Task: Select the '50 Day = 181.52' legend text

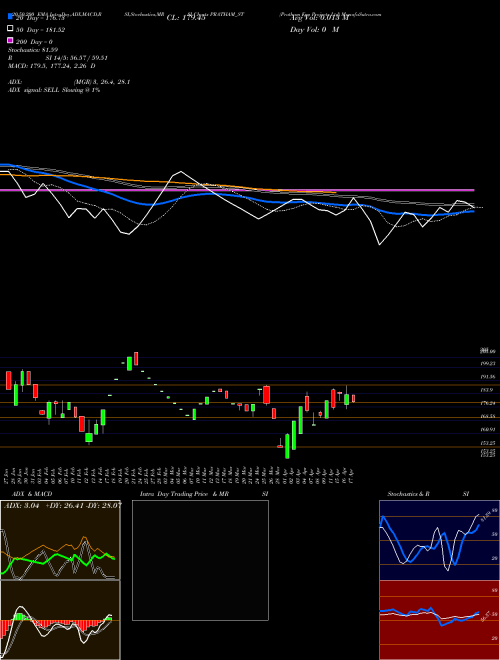Action: (x=40, y=30)
